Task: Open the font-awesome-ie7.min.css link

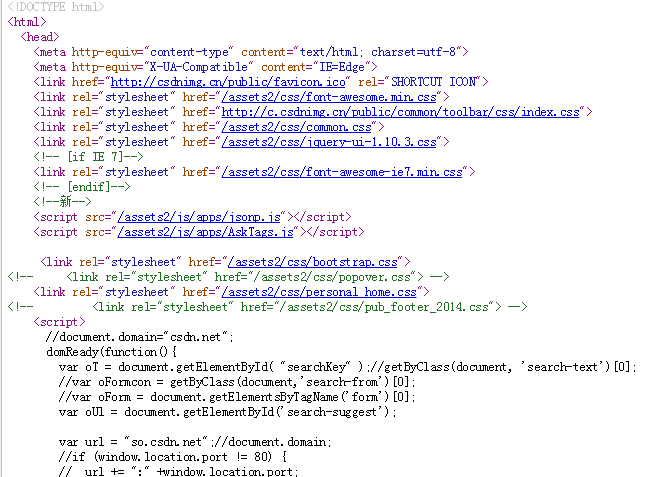Action: coord(342,172)
